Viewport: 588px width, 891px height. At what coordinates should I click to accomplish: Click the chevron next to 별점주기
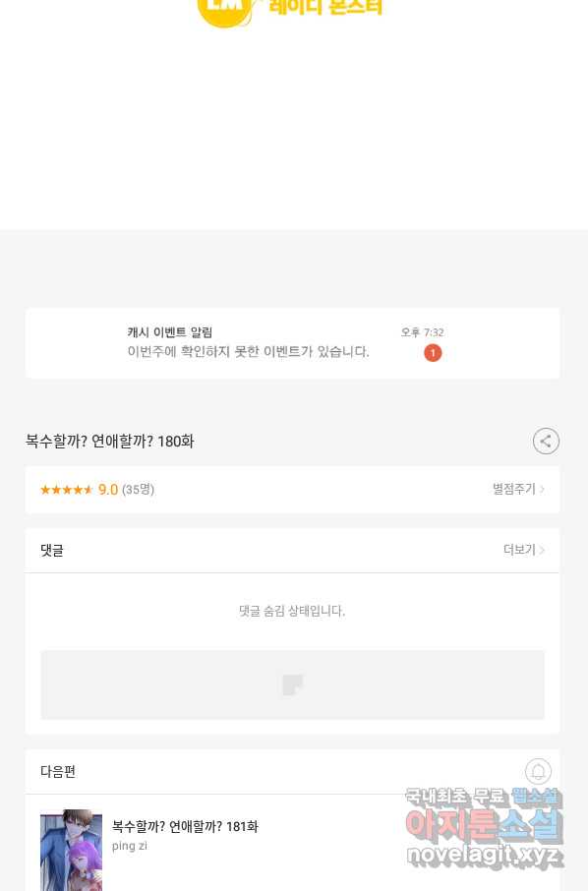point(542,489)
